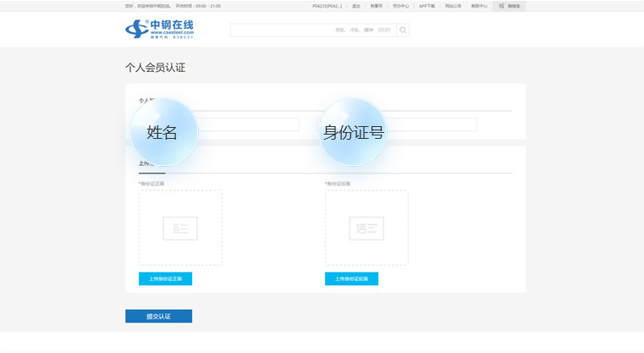Click the 中钢在线 logo
Viewport: 644px width, 353px height.
(x=159, y=30)
